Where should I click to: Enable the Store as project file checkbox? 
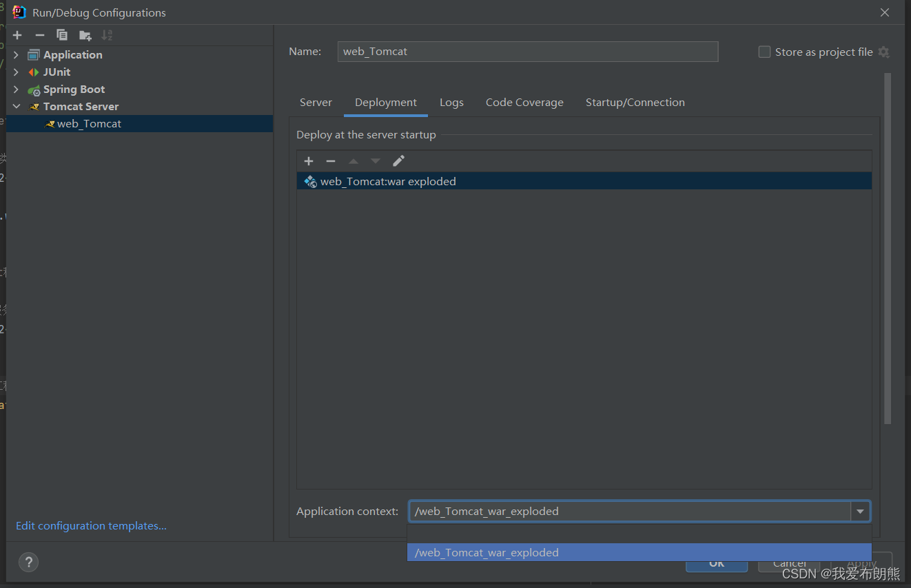pyautogui.click(x=764, y=51)
